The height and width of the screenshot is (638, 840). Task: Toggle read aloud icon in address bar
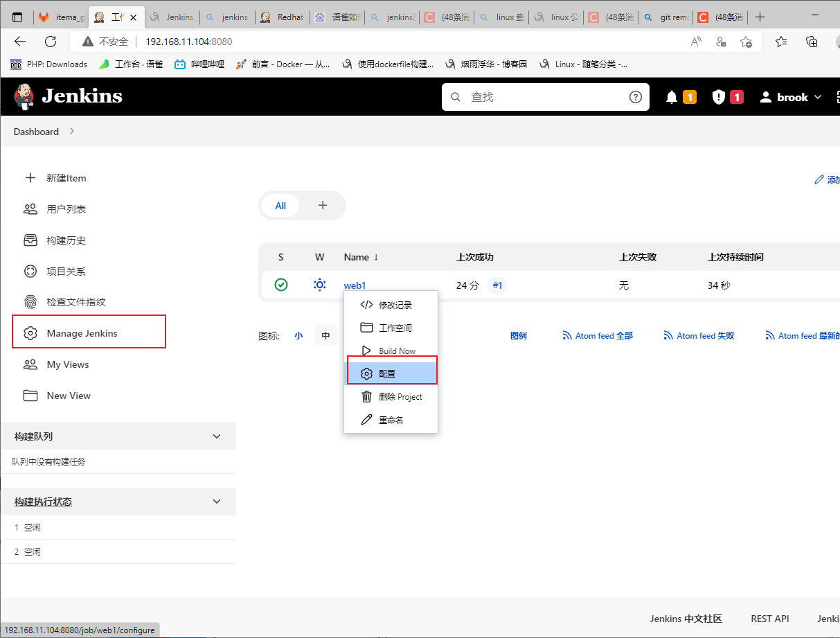tap(696, 42)
